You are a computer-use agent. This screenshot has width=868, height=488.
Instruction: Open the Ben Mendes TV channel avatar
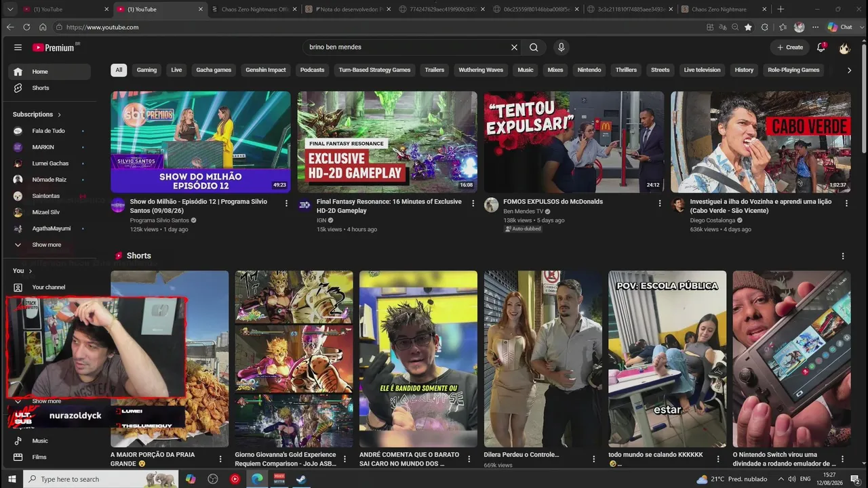[x=492, y=205]
